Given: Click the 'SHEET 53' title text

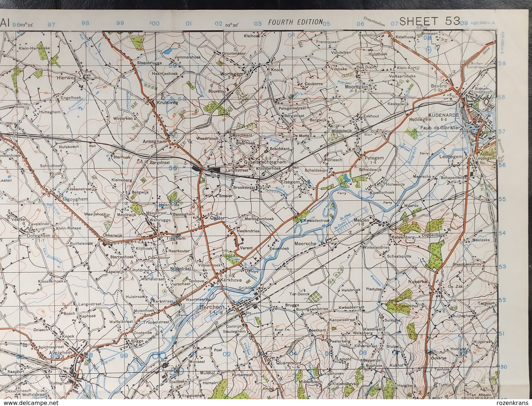Looking at the screenshot, I should 429,22.
